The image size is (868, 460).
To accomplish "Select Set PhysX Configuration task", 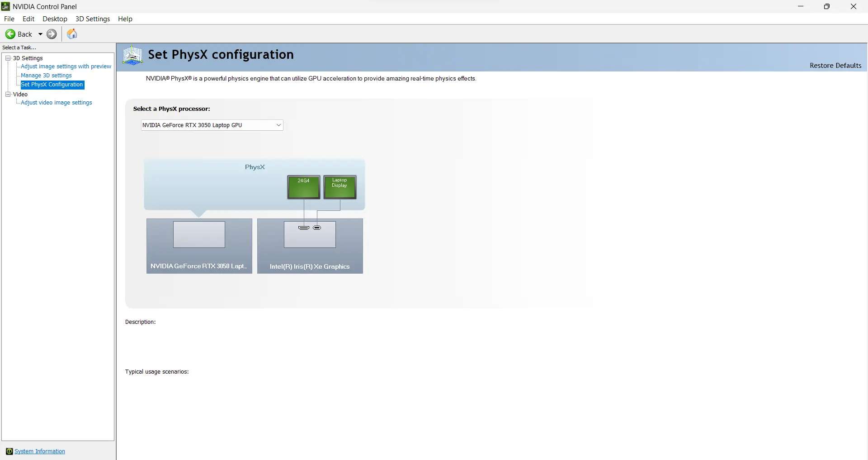I will pyautogui.click(x=52, y=85).
